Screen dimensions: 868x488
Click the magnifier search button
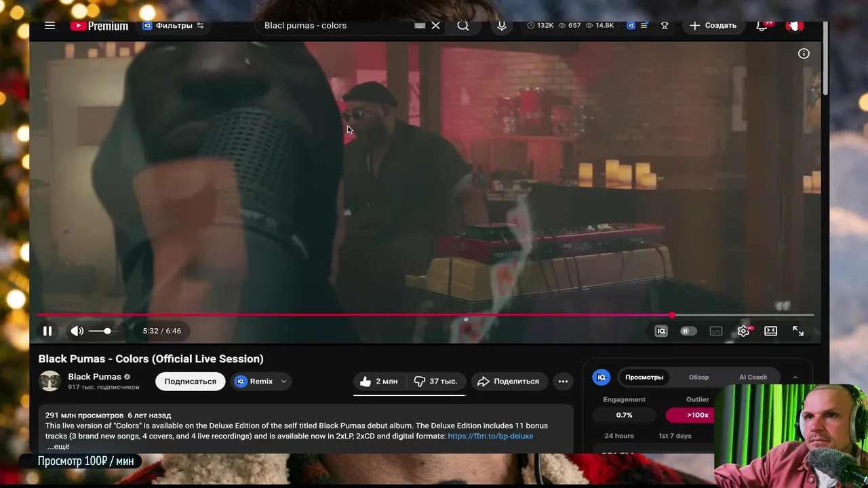point(463,25)
